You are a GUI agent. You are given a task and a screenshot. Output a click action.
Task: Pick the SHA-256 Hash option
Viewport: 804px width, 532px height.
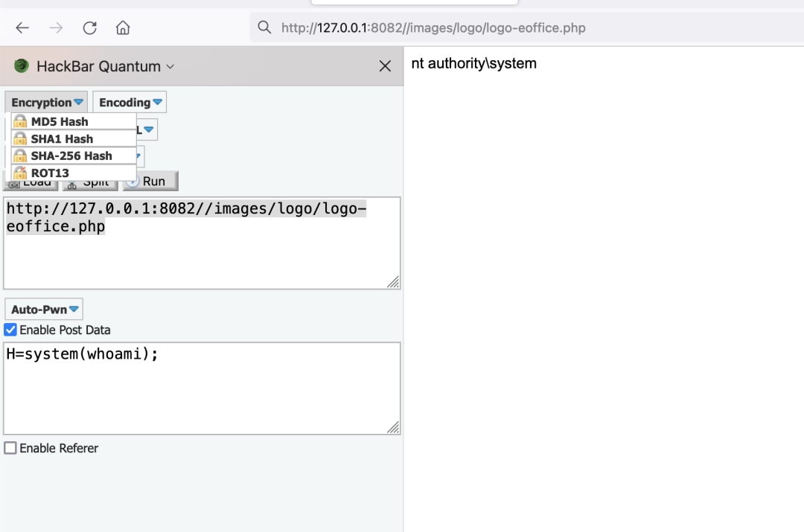74,156
